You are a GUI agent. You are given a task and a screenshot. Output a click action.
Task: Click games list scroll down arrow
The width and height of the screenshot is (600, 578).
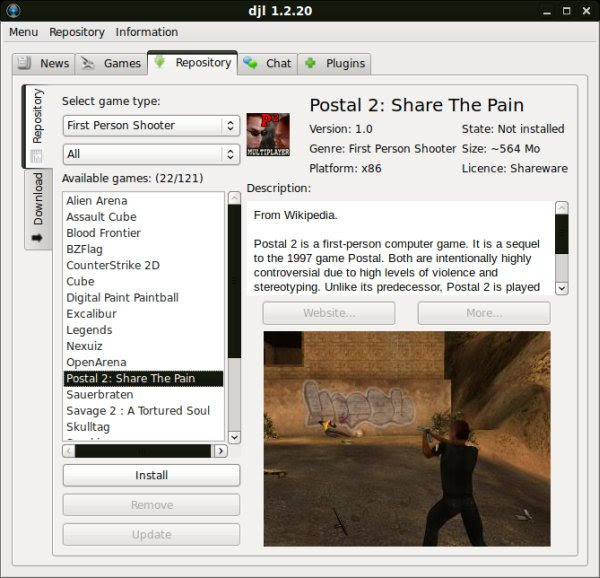[234, 437]
